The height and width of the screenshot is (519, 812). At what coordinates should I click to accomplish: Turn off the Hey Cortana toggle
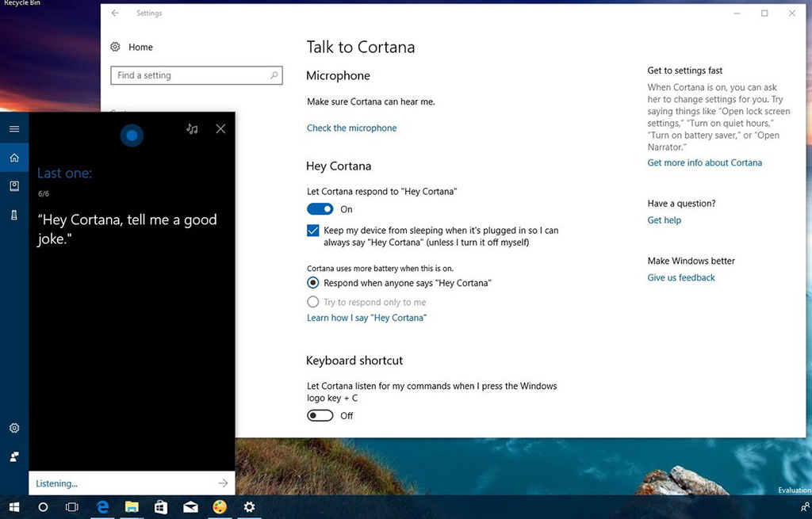point(320,209)
